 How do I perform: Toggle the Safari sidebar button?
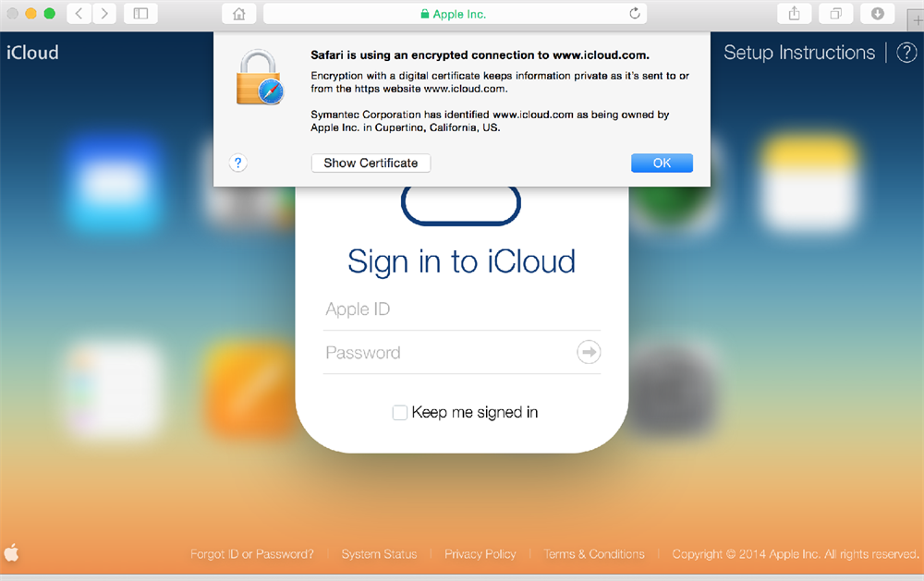pyautogui.click(x=140, y=14)
